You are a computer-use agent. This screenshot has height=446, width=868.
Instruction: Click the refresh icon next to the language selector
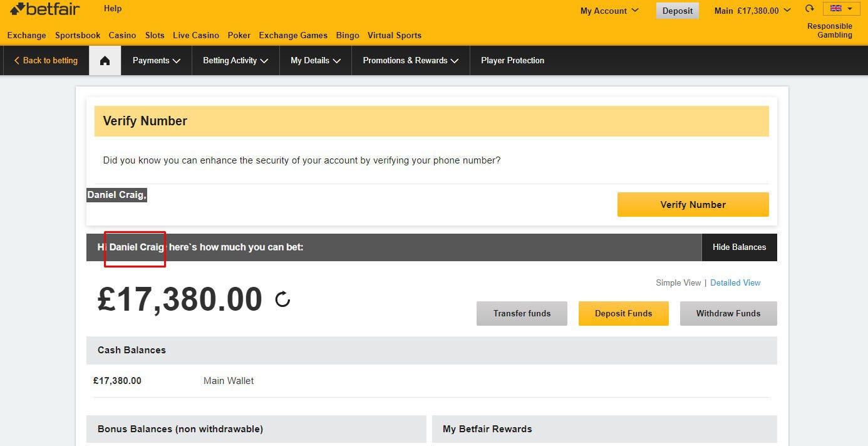click(x=810, y=9)
